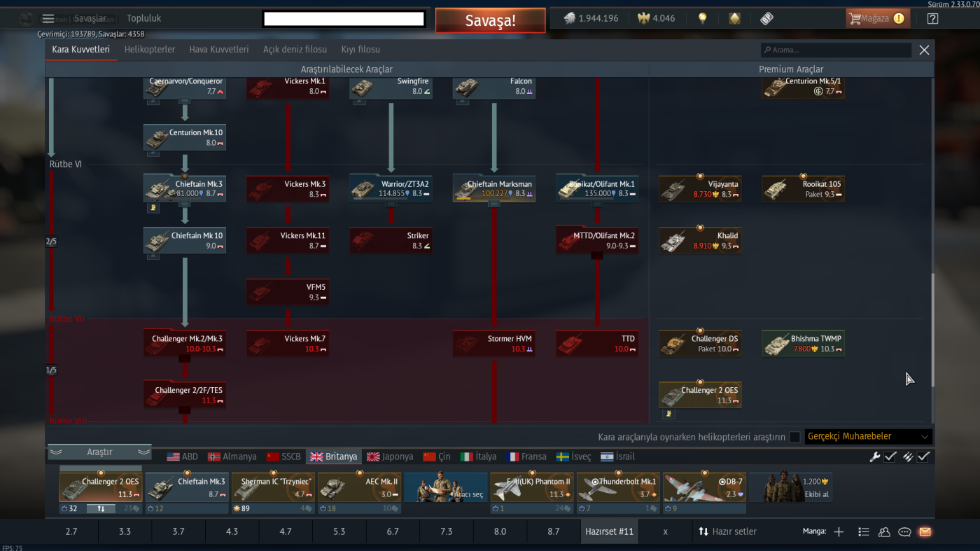The width and height of the screenshot is (980, 551).
Task: Collapse the Araştır research panel
Action: click(99, 452)
